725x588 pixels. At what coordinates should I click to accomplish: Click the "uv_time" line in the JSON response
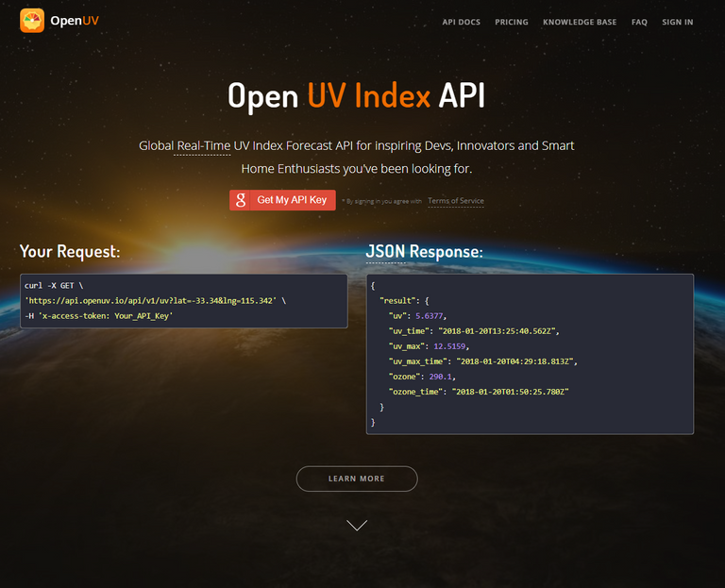pos(474,331)
